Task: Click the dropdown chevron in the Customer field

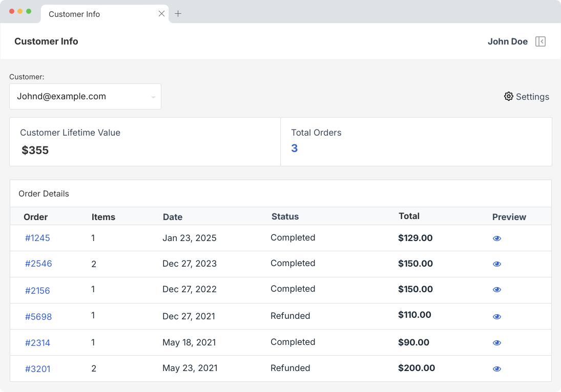Action: click(x=152, y=96)
